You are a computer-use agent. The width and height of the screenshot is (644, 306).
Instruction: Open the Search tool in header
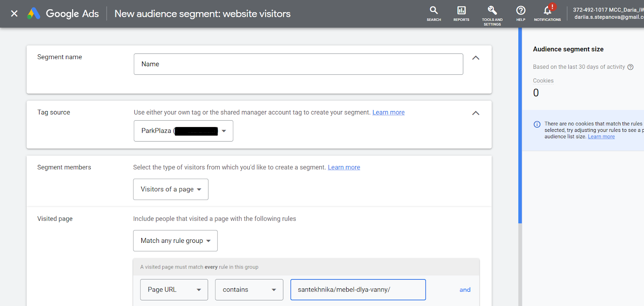coord(433,13)
